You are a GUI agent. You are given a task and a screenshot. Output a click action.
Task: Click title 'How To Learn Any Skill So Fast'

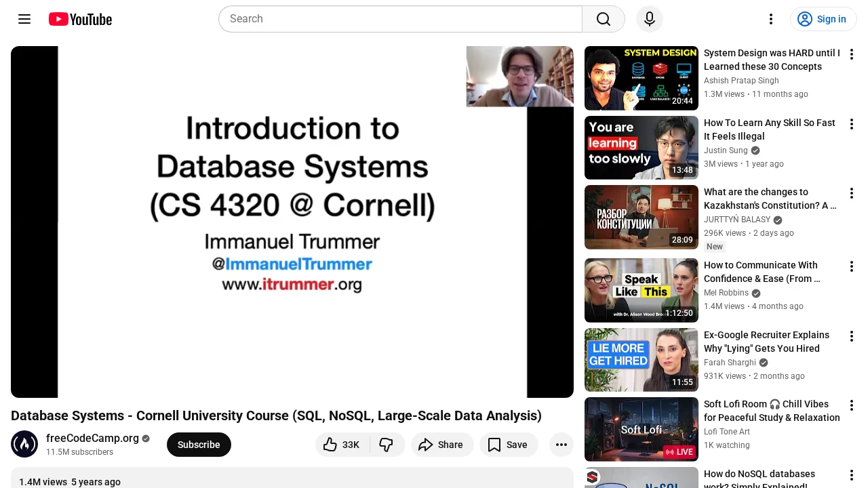(x=770, y=129)
